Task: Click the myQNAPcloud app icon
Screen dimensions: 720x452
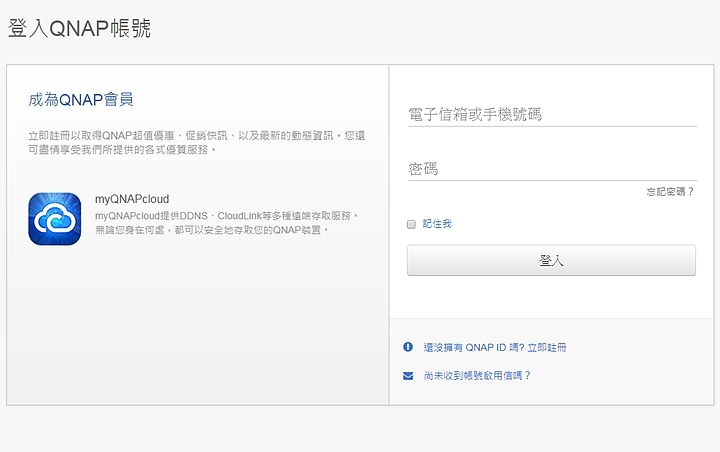Action: (x=55, y=219)
